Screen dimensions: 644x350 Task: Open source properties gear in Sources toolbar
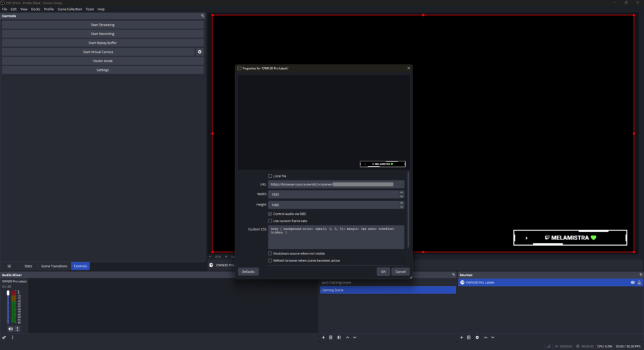click(x=477, y=337)
